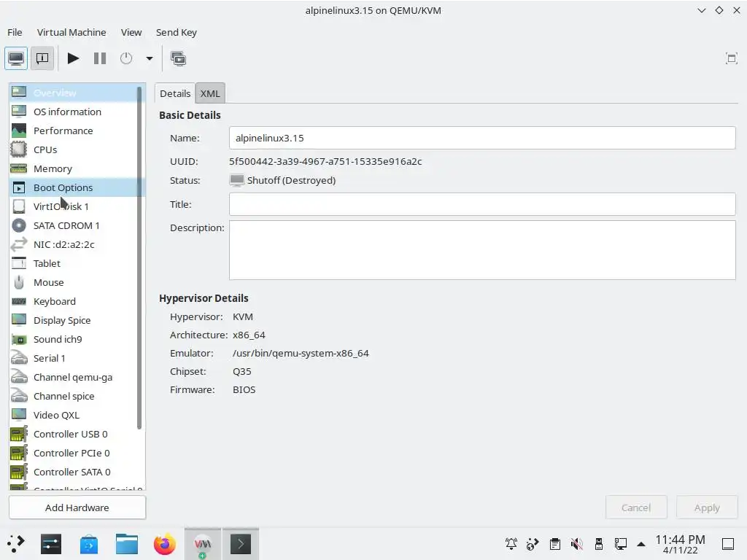Image resolution: width=747 pixels, height=560 pixels.
Task: Power on the virtual machine
Action: (73, 58)
